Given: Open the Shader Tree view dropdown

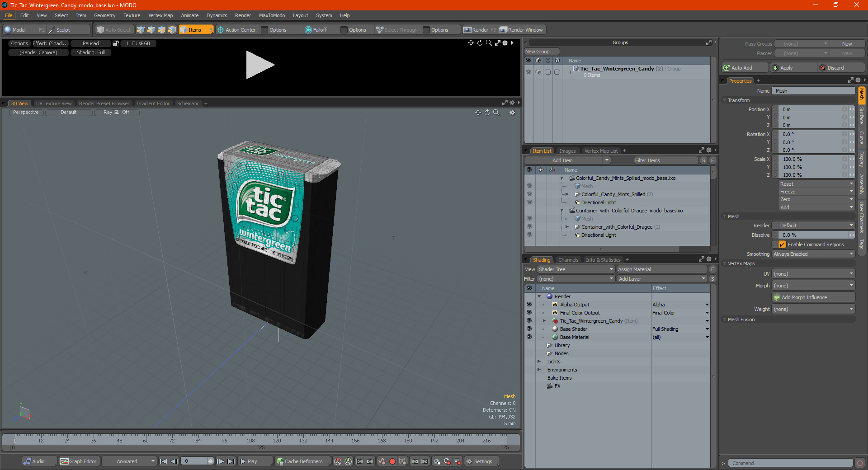Looking at the screenshot, I should [x=576, y=269].
